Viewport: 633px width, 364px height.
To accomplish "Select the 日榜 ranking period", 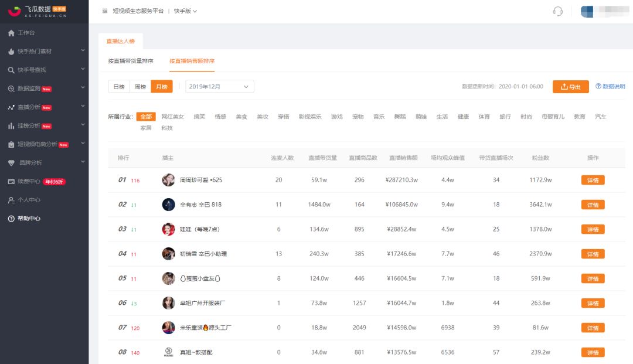I will (x=119, y=87).
